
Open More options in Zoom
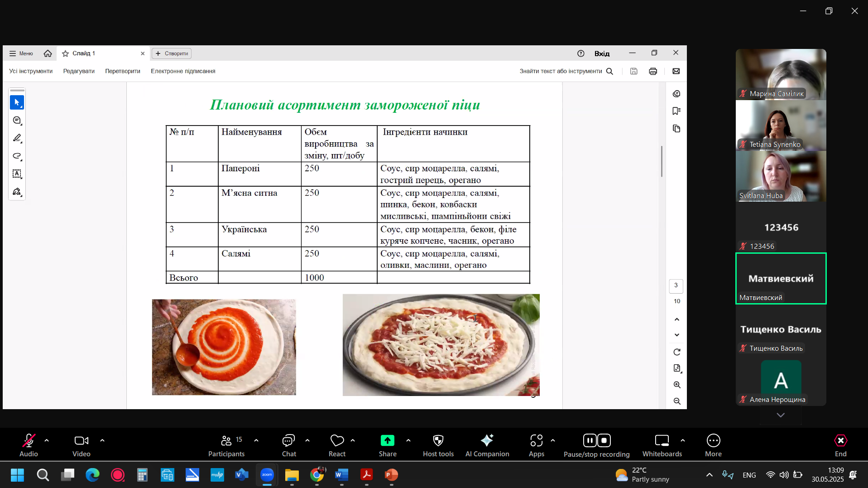click(x=713, y=445)
